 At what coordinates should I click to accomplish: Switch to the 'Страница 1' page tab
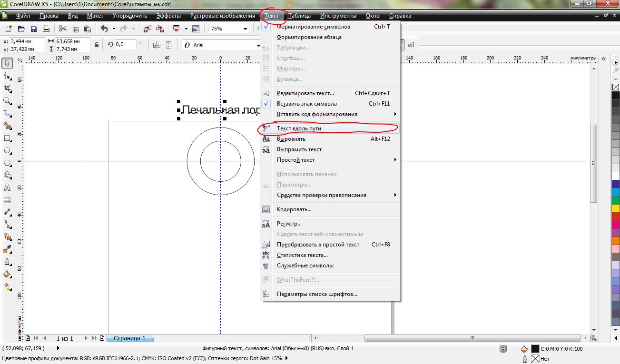(130, 338)
